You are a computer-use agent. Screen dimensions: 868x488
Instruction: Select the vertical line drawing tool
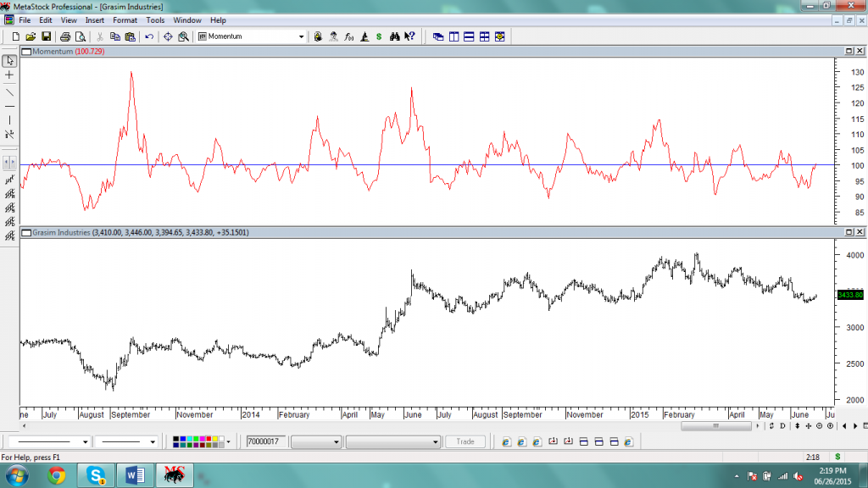[x=9, y=119]
